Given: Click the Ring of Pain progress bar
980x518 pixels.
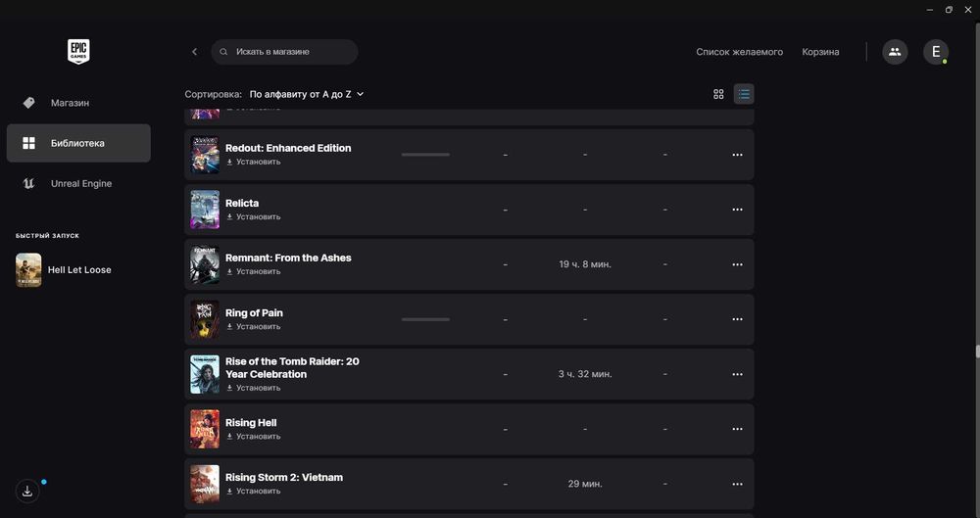Looking at the screenshot, I should 425,319.
